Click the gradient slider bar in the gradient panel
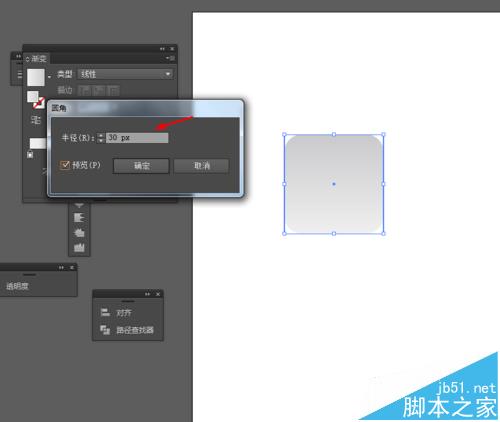500x422 pixels. (38, 143)
